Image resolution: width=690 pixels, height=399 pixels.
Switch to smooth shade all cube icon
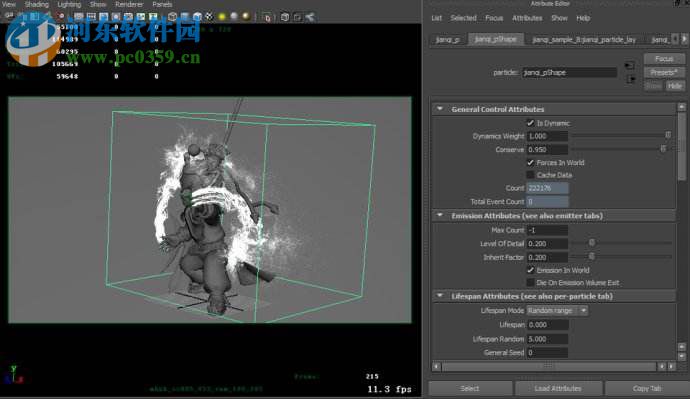coord(185,17)
